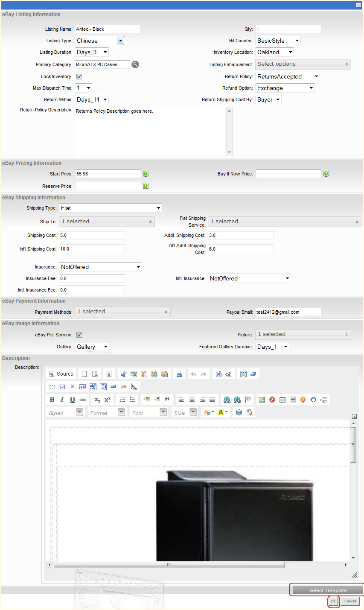Viewport: 364px width, 610px height.
Task: Insert a form Checkbox element from the toolbar
Action: 62,387
